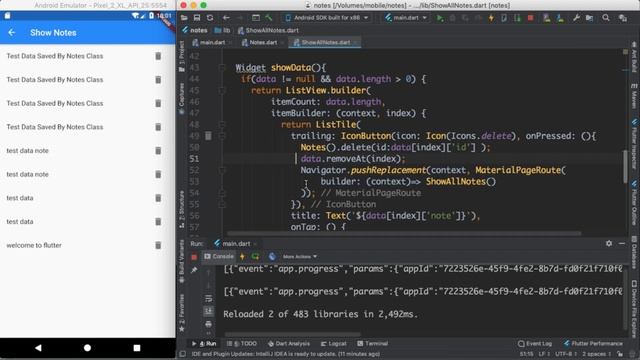The width and height of the screenshot is (640, 360).
Task: Toggle soft-wrap in the console sidebar
Action: (209, 299)
